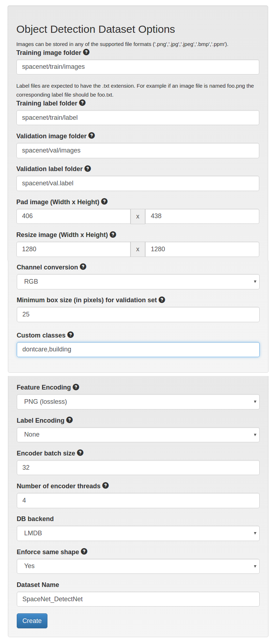The image size is (275, 644).
Task: Click help icon beside Channel conversion
Action: 83,267
